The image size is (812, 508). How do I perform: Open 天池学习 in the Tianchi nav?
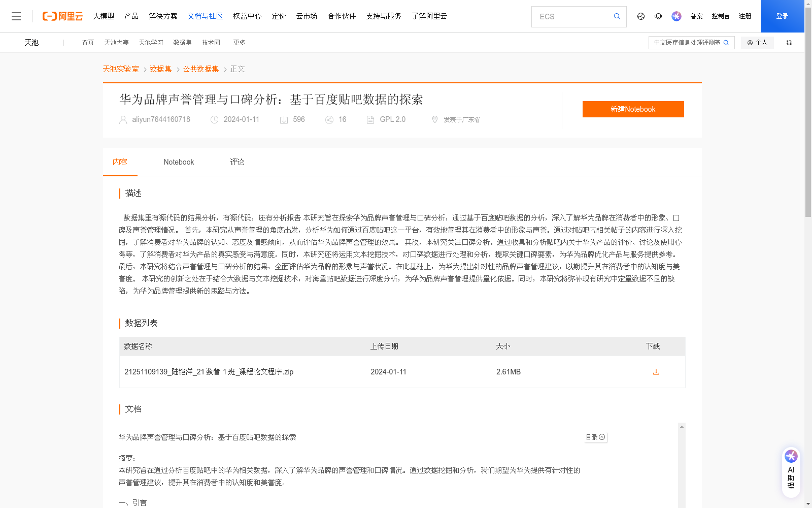coord(151,43)
